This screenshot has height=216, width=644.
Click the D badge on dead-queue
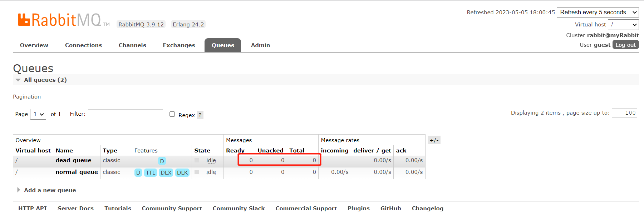(162, 161)
